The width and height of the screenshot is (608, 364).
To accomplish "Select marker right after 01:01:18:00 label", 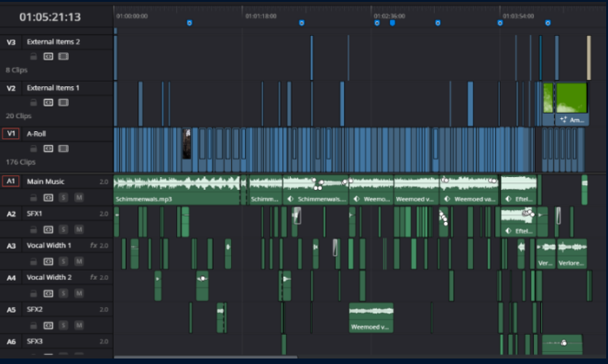I will pyautogui.click(x=302, y=23).
